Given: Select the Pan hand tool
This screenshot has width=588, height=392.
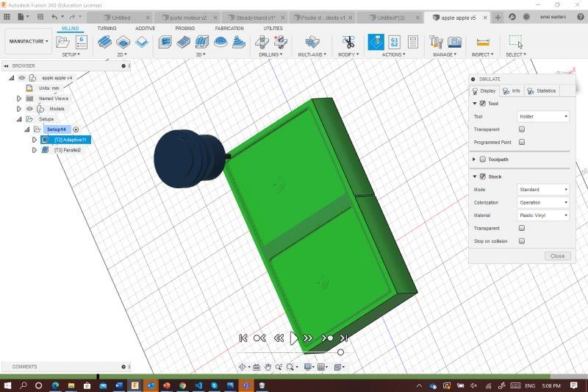Looking at the screenshot, I should coord(268,367).
